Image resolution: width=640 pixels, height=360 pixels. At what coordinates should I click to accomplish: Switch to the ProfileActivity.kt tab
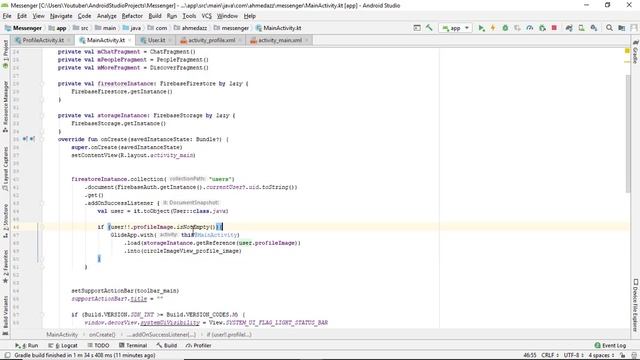pyautogui.click(x=43, y=40)
